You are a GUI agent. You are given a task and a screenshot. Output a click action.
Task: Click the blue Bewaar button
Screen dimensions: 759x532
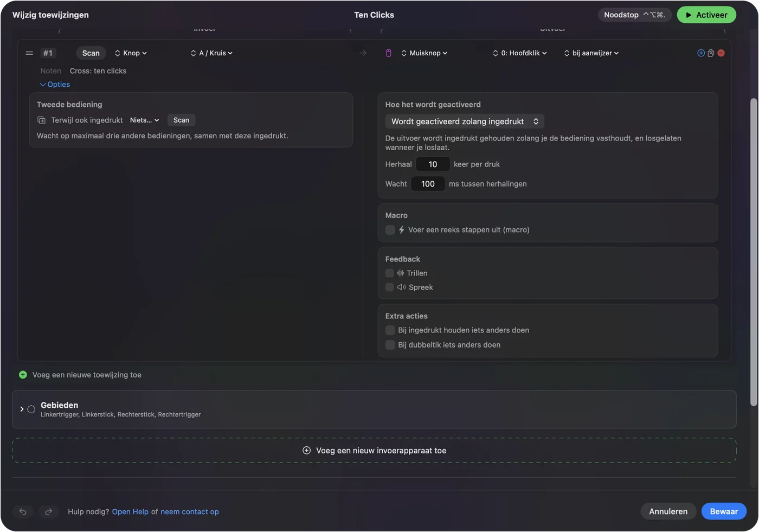click(724, 511)
